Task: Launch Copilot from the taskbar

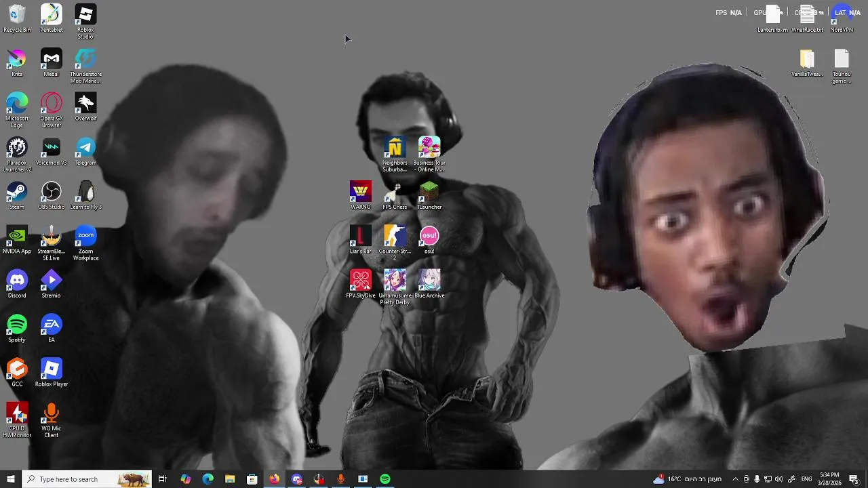Action: pyautogui.click(x=185, y=479)
